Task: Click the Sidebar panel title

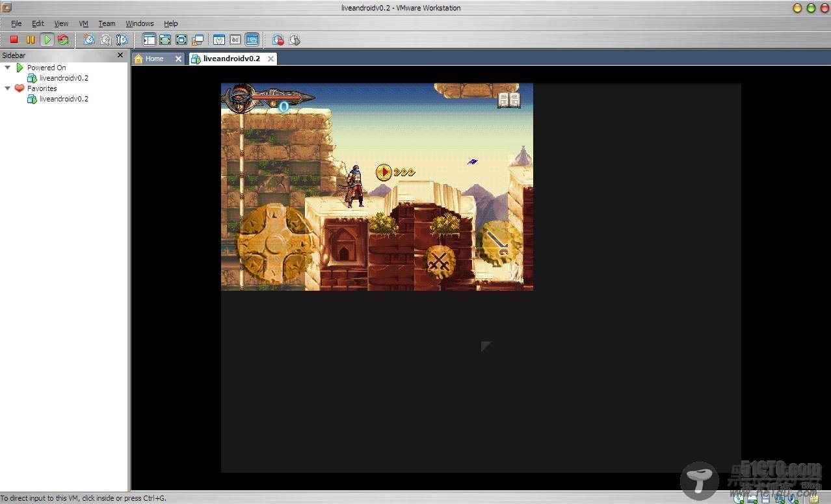Action: 14,55
